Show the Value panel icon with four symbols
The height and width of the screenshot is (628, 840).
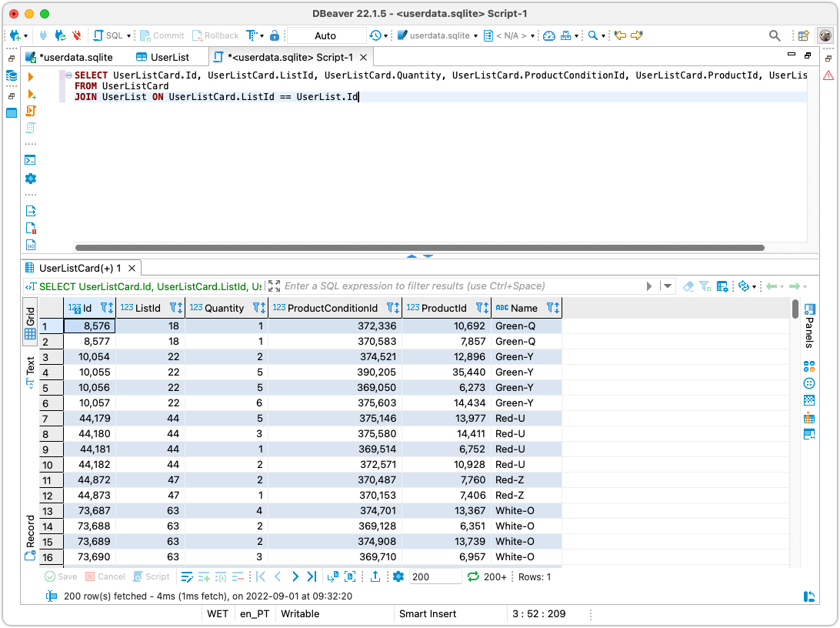point(809,366)
